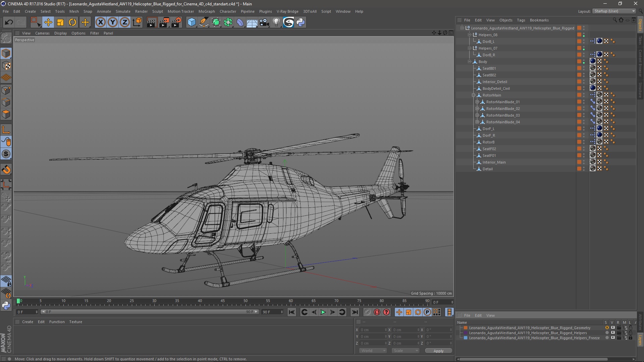644x362 pixels.
Task: Open the Character menu
Action: click(228, 11)
